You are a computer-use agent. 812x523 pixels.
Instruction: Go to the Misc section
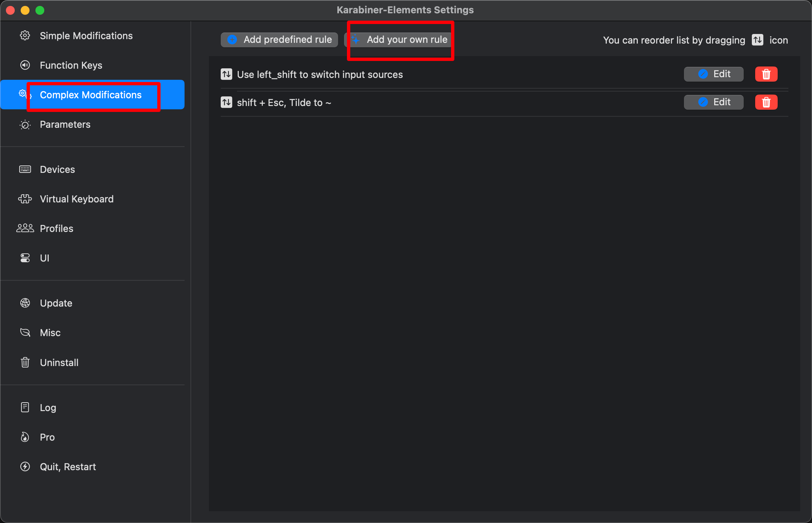click(x=50, y=333)
